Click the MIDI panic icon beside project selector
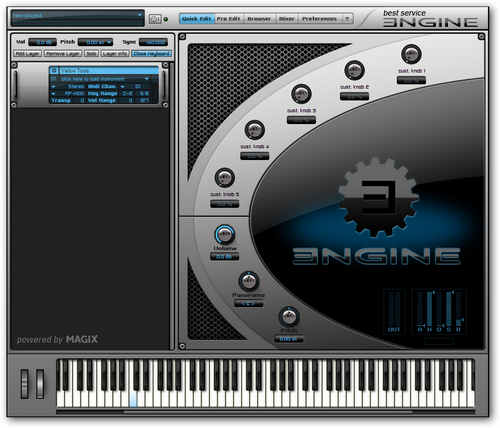This screenshot has height=428, width=500. click(x=155, y=19)
